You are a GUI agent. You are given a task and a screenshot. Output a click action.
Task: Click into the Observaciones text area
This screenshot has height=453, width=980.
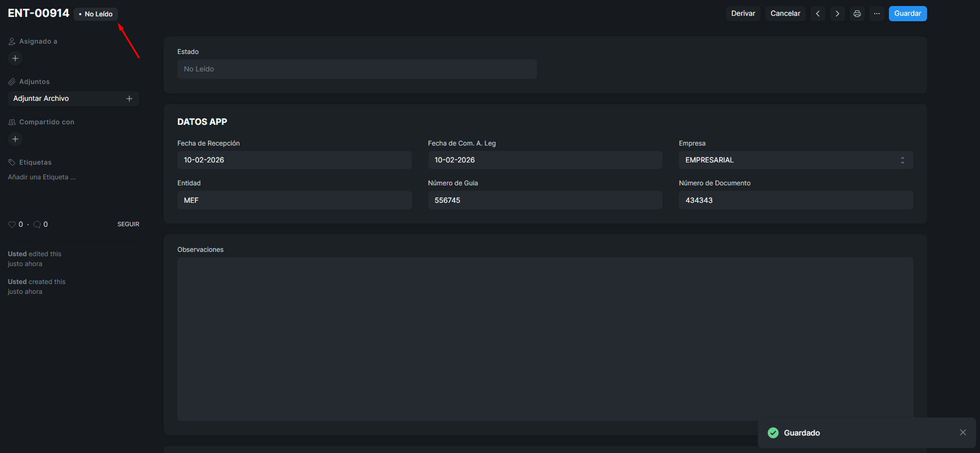[x=545, y=339]
